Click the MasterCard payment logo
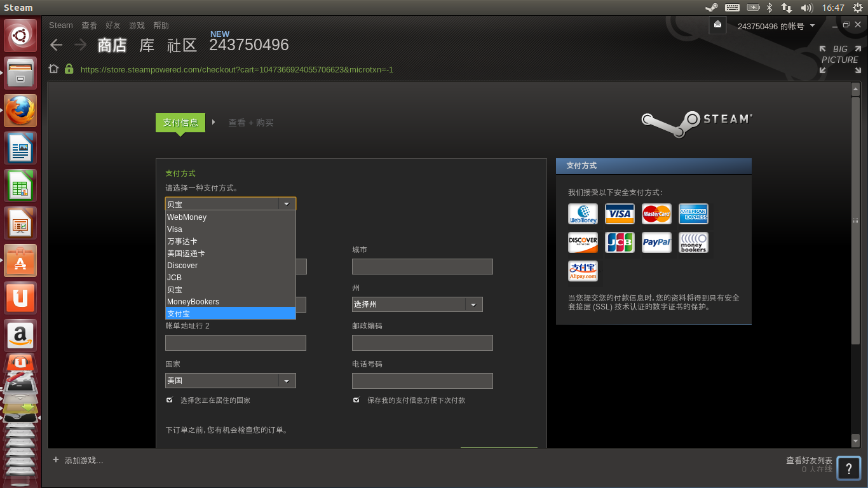 pos(656,214)
